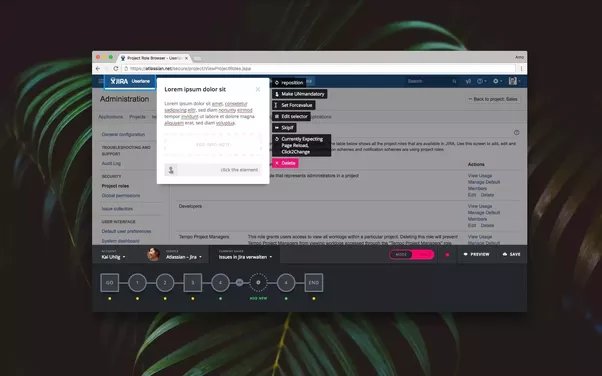Click the JIRA logo in the header

(x=119, y=81)
